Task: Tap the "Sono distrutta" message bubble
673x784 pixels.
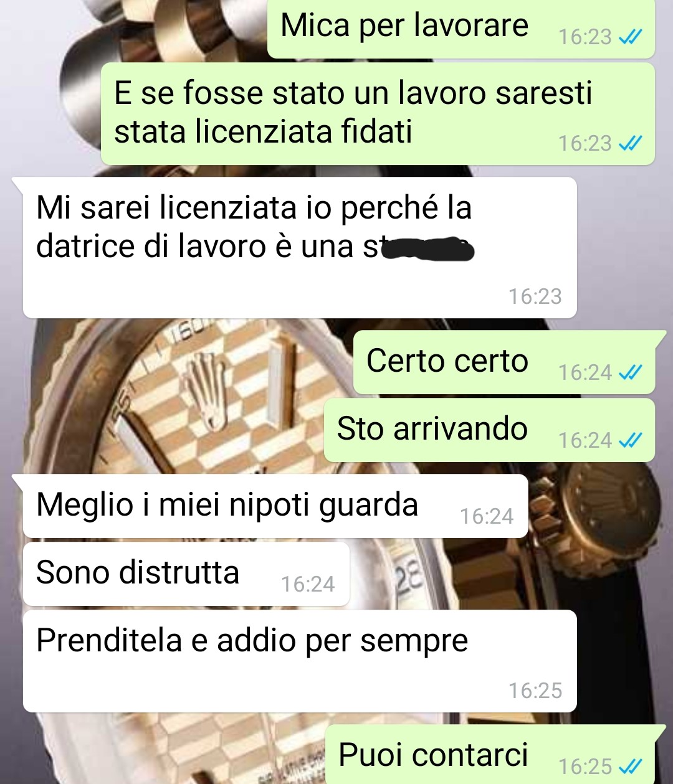Action: click(x=186, y=574)
